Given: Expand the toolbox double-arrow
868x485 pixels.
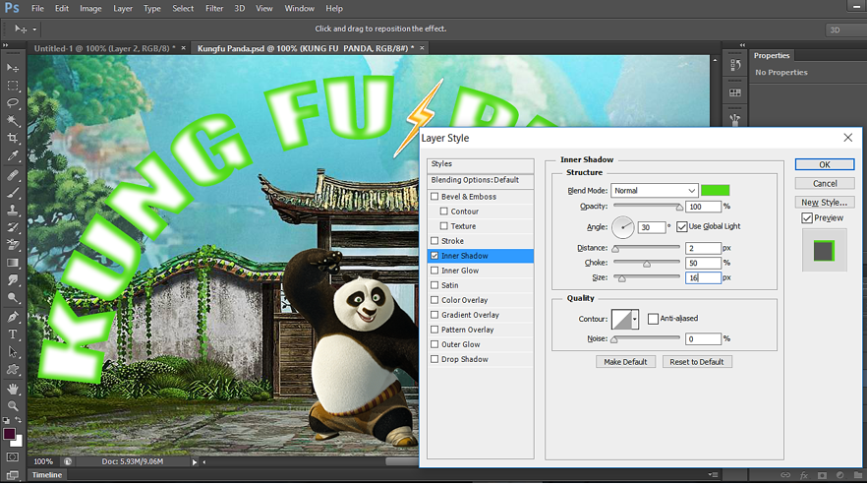Looking at the screenshot, I should tap(6, 45).
